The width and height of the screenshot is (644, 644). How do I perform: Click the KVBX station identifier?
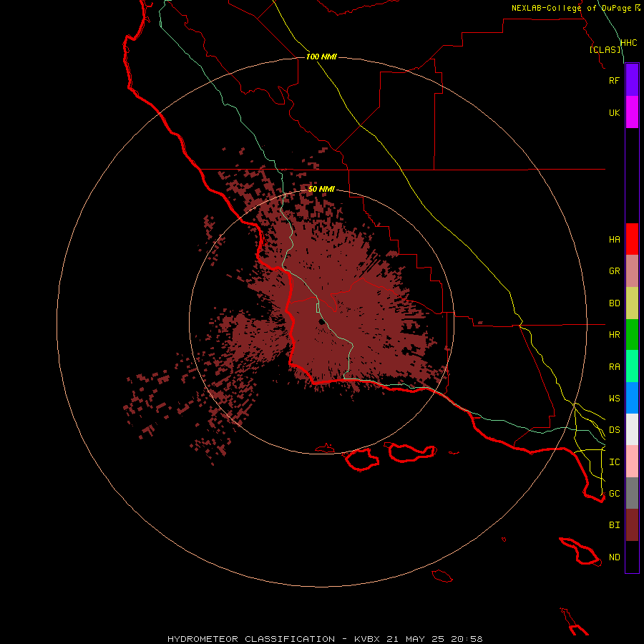[367, 639]
